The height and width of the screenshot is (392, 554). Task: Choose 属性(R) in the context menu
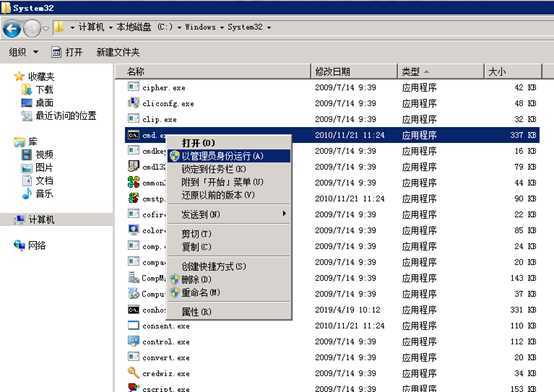coord(229,312)
